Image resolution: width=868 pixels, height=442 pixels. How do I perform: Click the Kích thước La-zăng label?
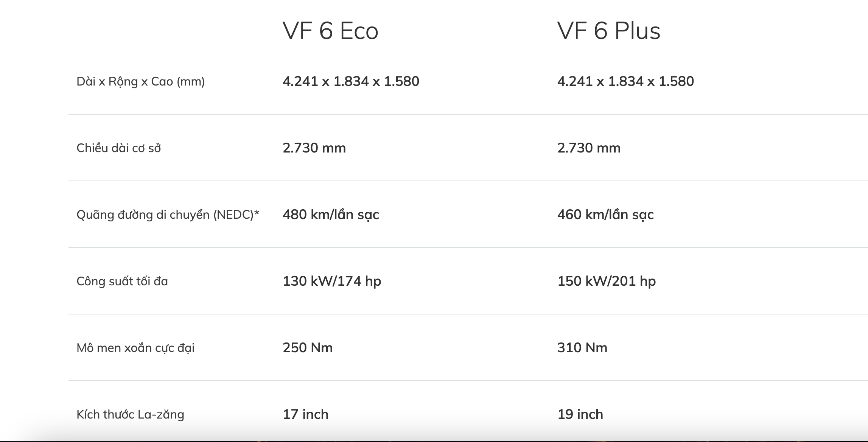pyautogui.click(x=130, y=414)
